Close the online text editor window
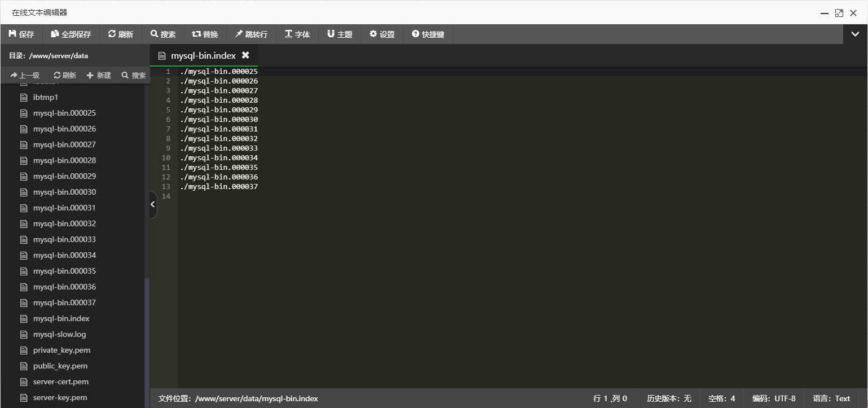 tap(853, 13)
